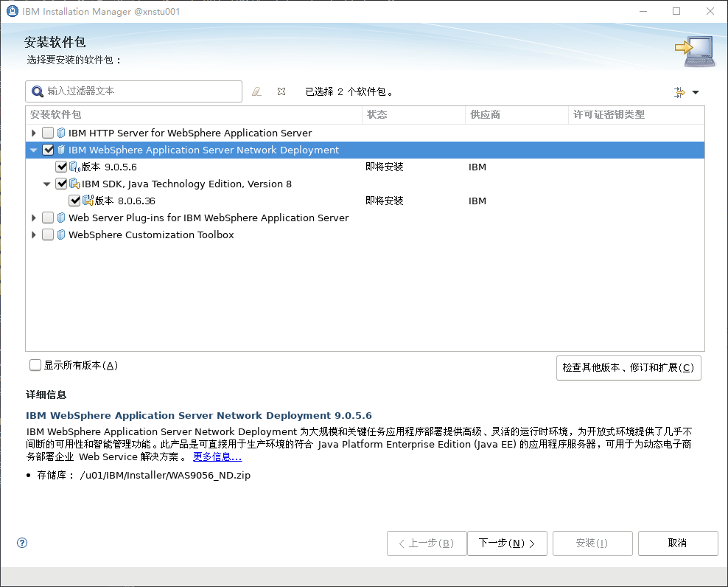728x587 pixels.
Task: Select WebSphere Customization Toolbox row label
Action: (x=151, y=235)
